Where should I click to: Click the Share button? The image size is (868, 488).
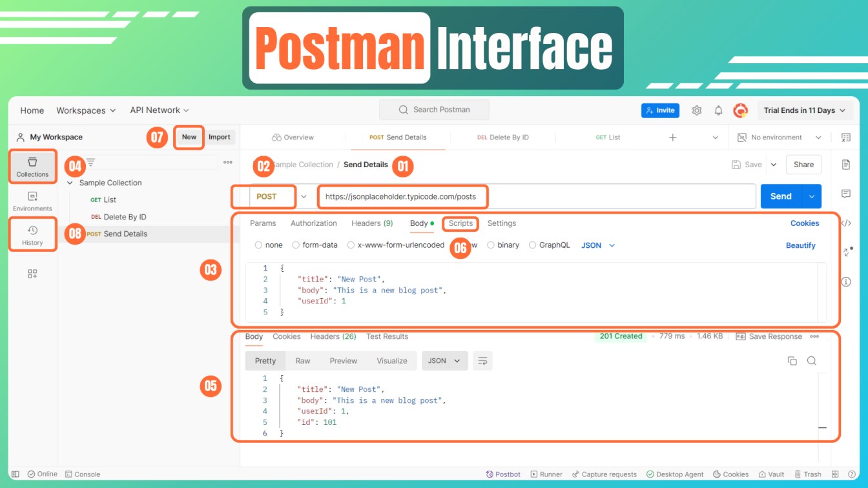click(x=803, y=165)
